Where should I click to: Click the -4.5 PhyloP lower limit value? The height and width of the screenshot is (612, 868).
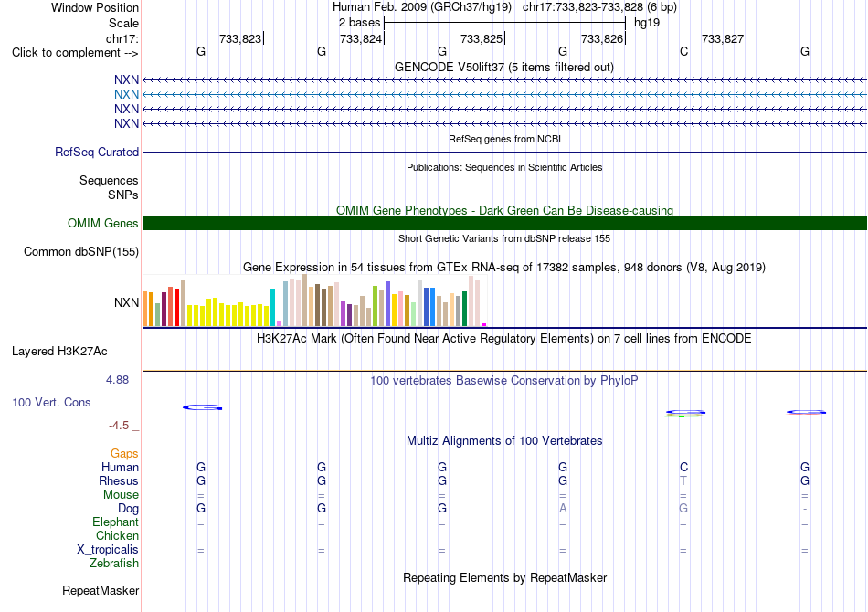[x=119, y=425]
